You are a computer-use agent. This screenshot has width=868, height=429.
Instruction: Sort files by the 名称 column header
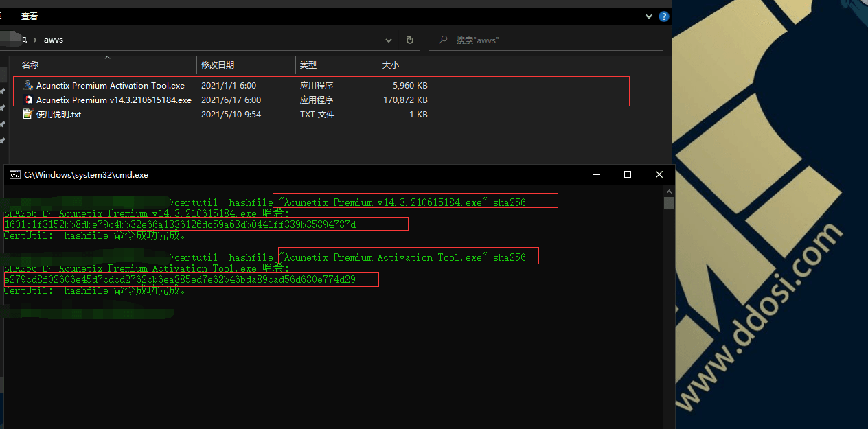(30, 65)
